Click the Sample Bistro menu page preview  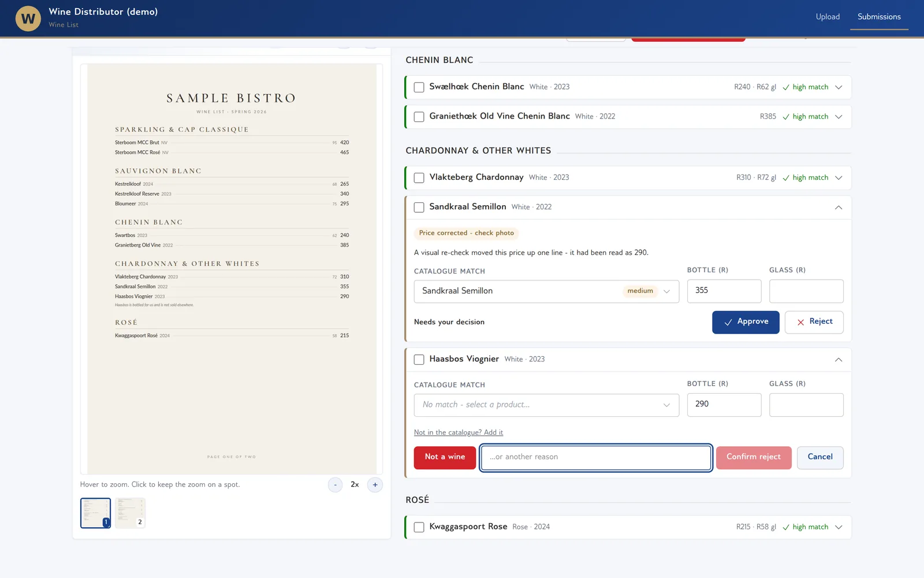pos(232,269)
